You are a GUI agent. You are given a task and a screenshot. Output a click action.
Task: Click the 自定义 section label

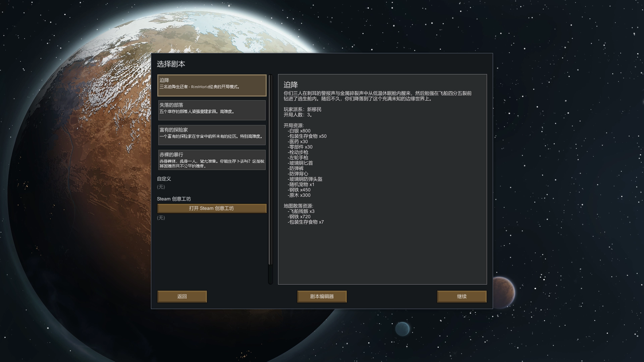164,179
